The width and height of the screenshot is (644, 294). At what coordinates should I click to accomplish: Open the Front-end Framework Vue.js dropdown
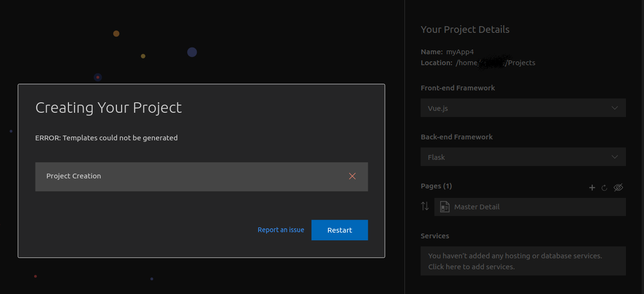tap(523, 108)
